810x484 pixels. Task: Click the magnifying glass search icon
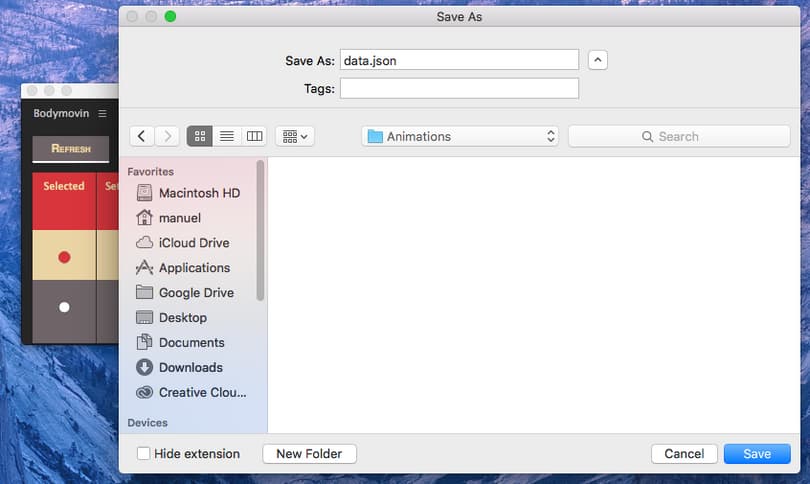(647, 136)
